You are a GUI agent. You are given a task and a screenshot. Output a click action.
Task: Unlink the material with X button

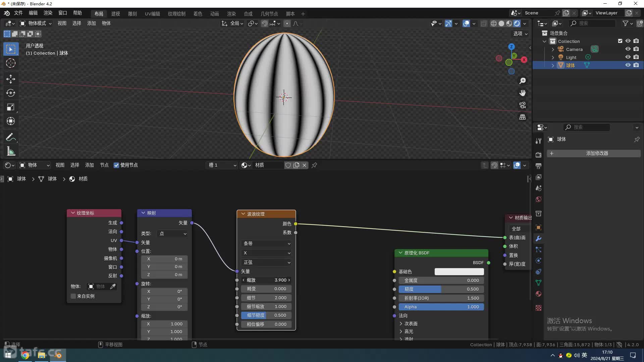point(304,165)
